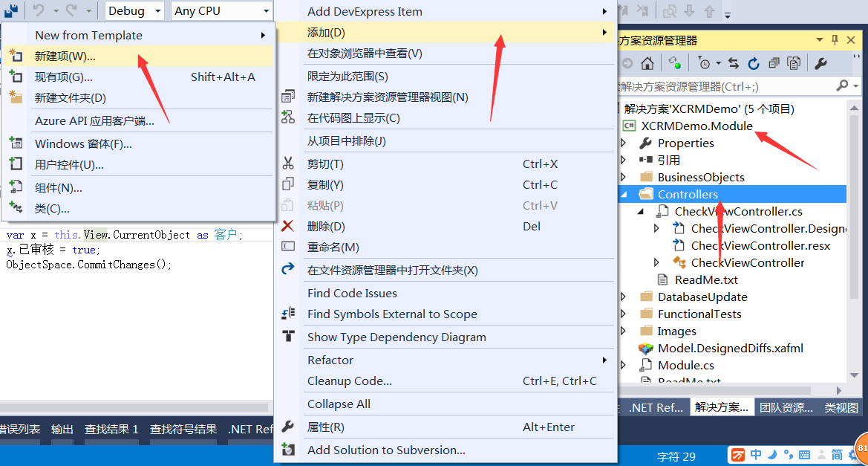Screen dimensions: 868x466
Task: Select 在对象浏览器中查看(V)
Action: point(446,54)
